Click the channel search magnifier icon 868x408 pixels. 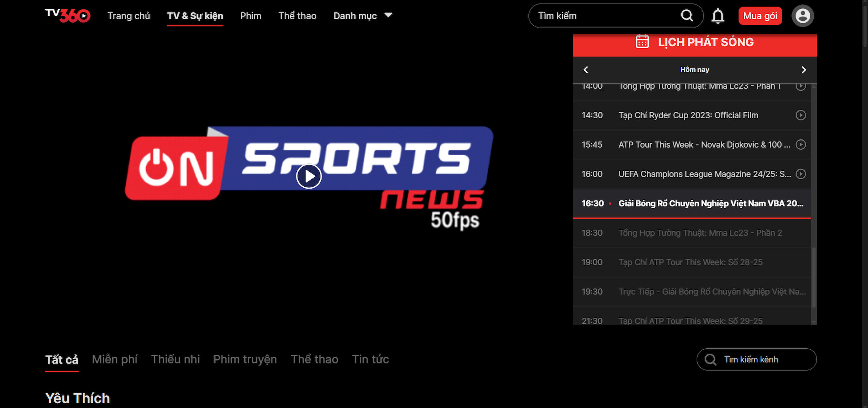[710, 359]
